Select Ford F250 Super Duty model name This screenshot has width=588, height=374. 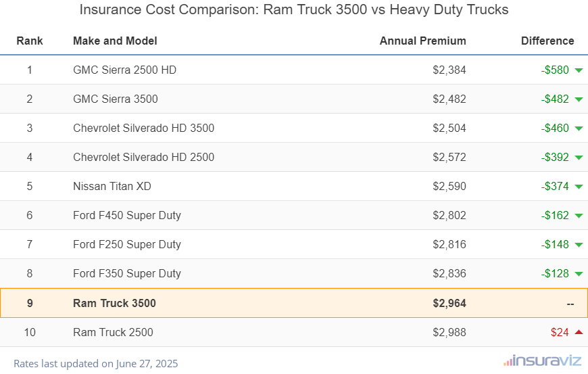(x=127, y=244)
